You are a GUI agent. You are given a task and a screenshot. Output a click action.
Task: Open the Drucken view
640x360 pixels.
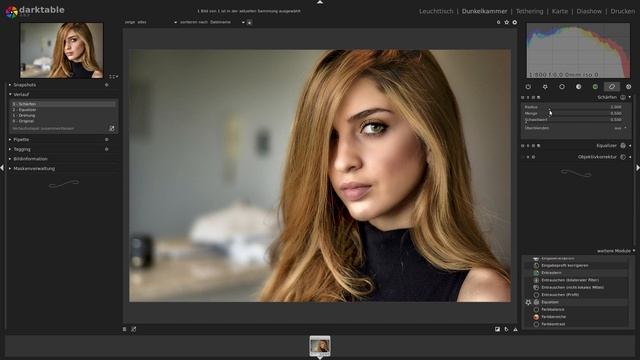tap(622, 11)
